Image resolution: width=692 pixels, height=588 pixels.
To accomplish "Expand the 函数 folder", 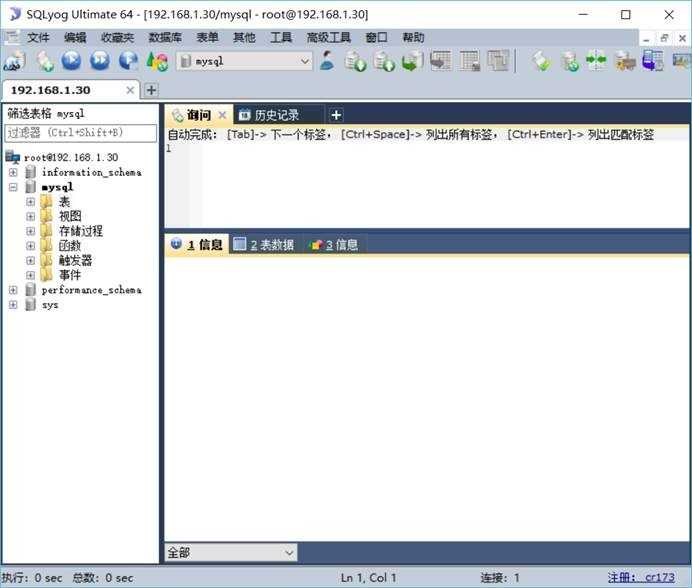I will click(x=30, y=245).
